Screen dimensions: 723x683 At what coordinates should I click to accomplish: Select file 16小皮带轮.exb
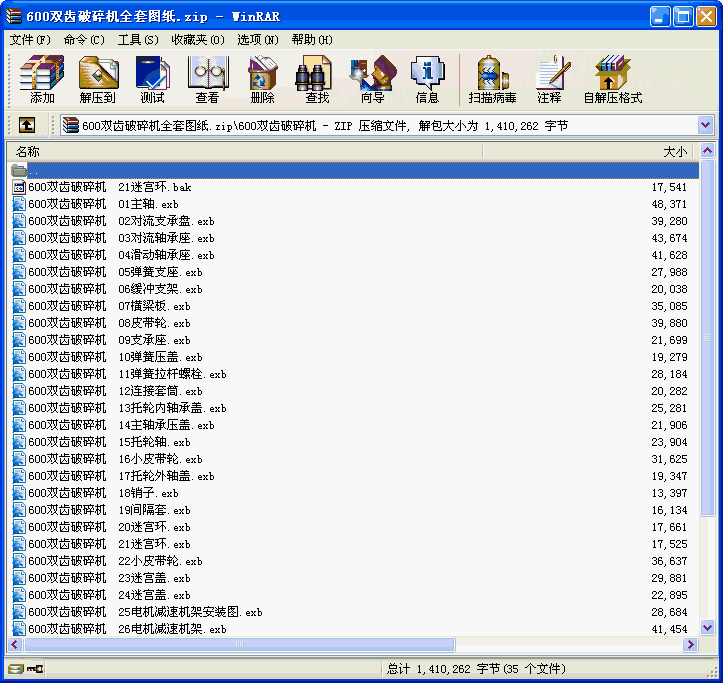point(115,459)
